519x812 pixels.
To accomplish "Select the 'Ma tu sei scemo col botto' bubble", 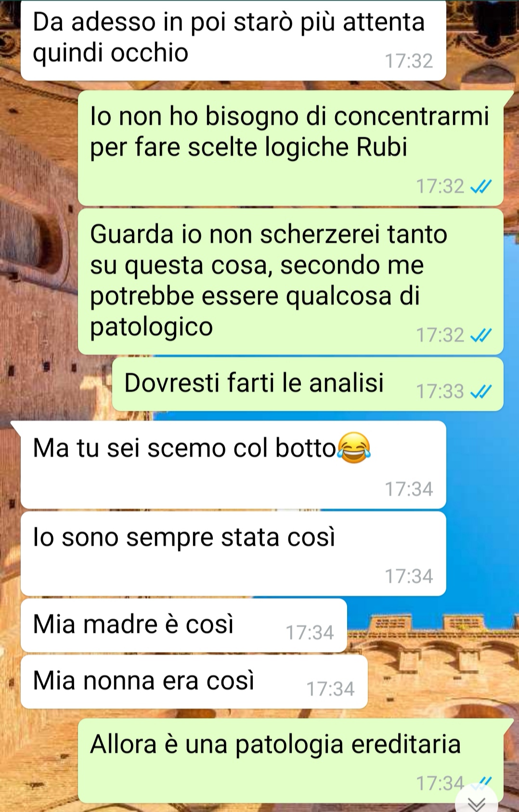I will pyautogui.click(x=234, y=465).
